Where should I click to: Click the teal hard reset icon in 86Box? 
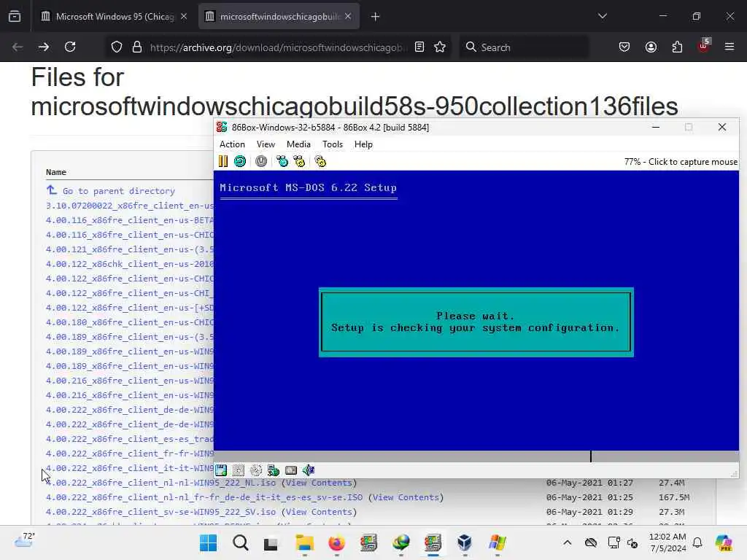tap(240, 161)
